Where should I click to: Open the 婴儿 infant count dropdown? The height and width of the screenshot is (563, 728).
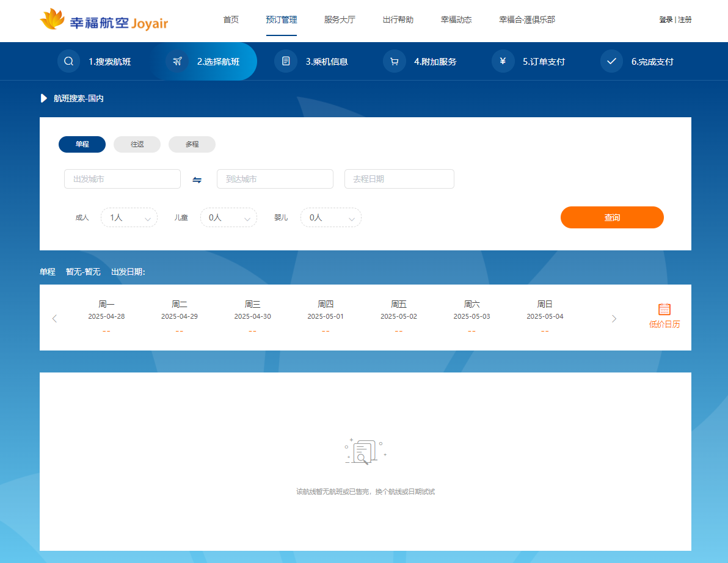pyautogui.click(x=330, y=217)
